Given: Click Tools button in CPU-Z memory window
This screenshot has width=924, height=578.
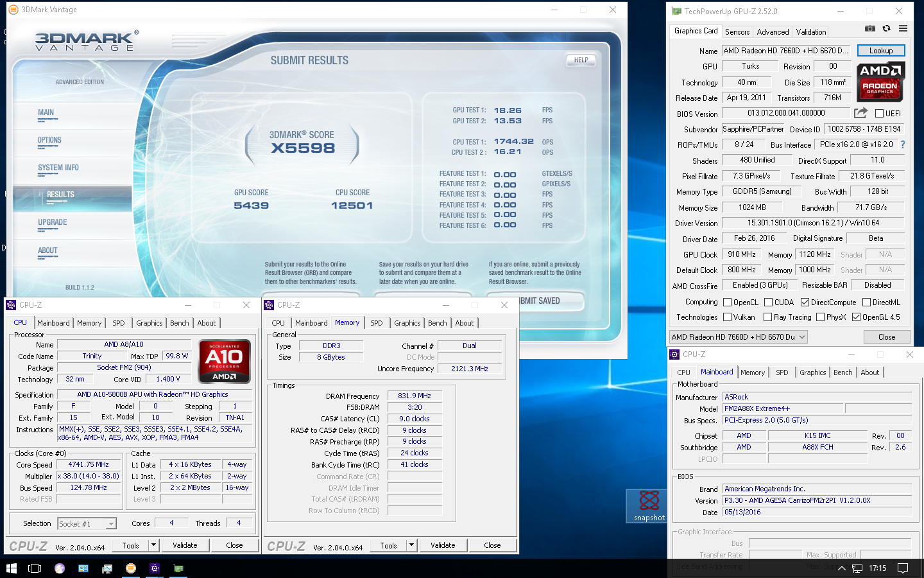Looking at the screenshot, I should coord(388,545).
